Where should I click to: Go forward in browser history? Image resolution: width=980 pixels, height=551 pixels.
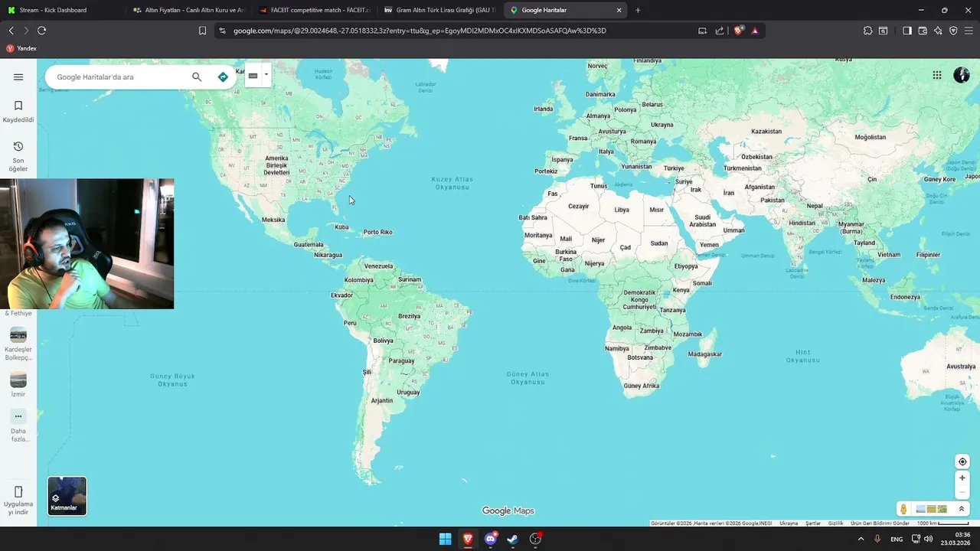pos(26,31)
